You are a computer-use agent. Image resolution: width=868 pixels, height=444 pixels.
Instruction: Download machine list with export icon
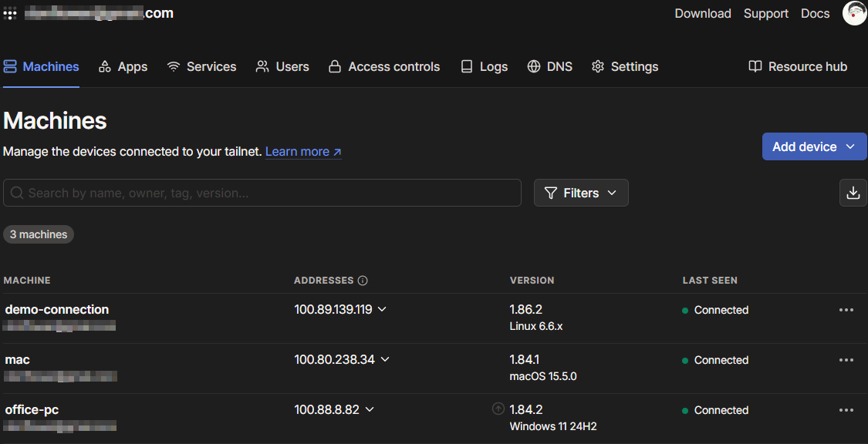(x=853, y=193)
